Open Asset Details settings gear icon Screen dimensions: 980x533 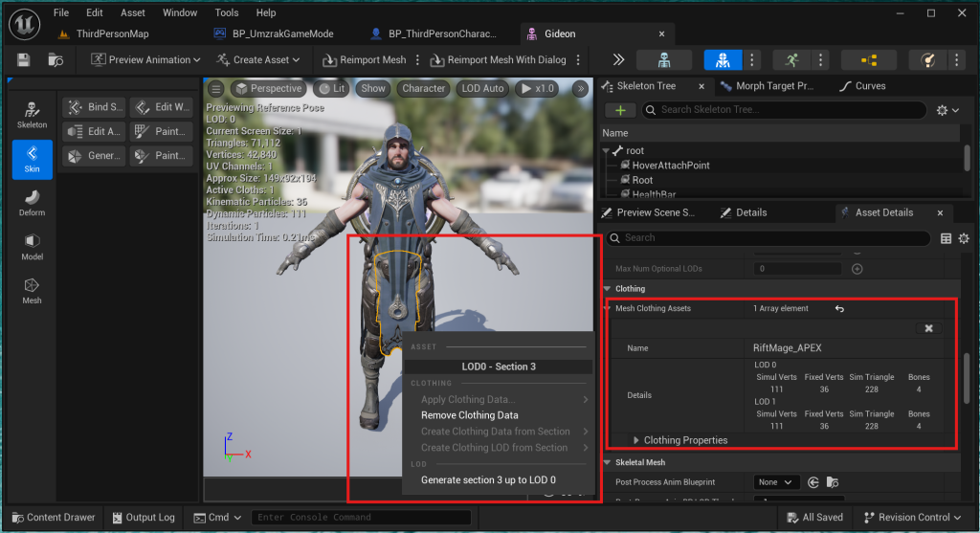pyautogui.click(x=964, y=238)
